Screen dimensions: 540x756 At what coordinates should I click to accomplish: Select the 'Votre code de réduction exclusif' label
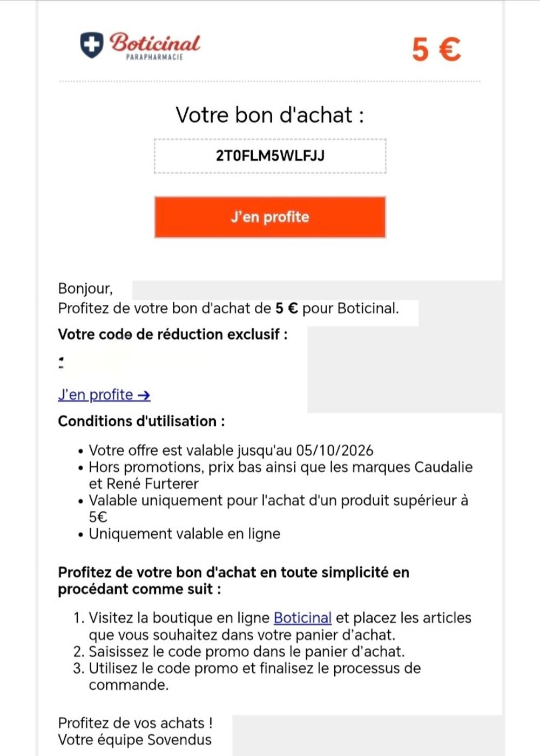[173, 335]
